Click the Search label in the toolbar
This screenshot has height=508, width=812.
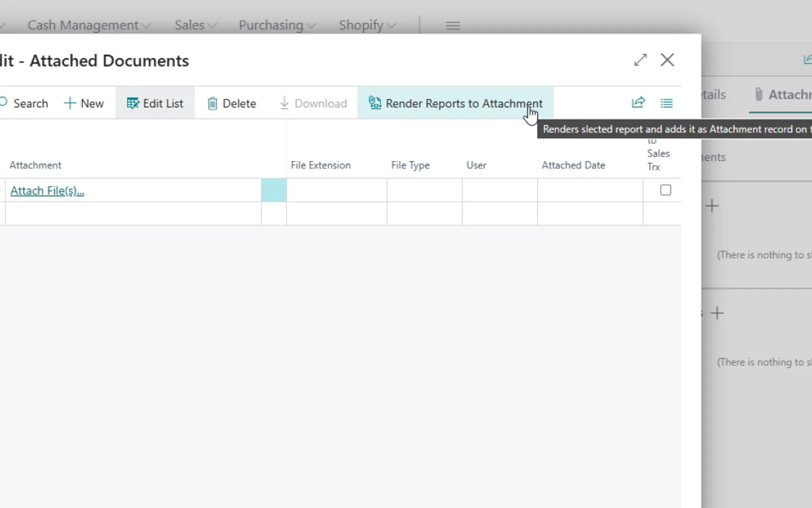(30, 103)
